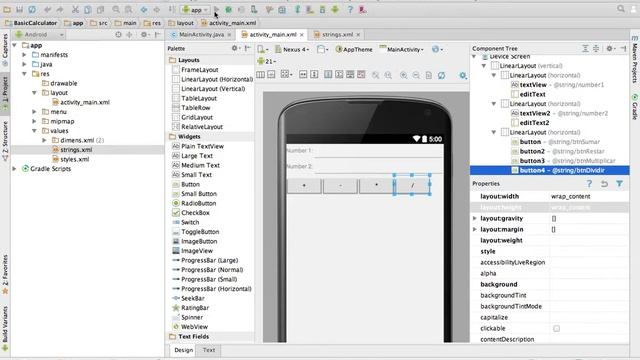Click Scroll from Source in the Project panel
Screen dimensions: 640x360
click(x=118, y=35)
